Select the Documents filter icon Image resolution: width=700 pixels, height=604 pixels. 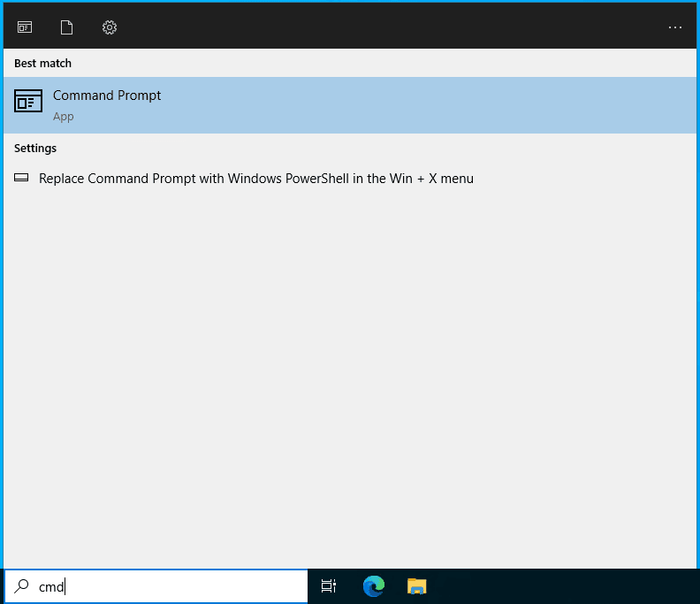[66, 27]
